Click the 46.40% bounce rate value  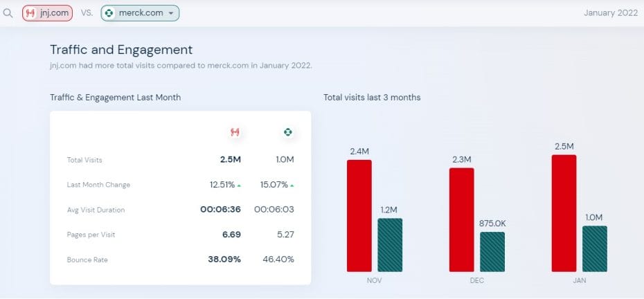(x=278, y=260)
